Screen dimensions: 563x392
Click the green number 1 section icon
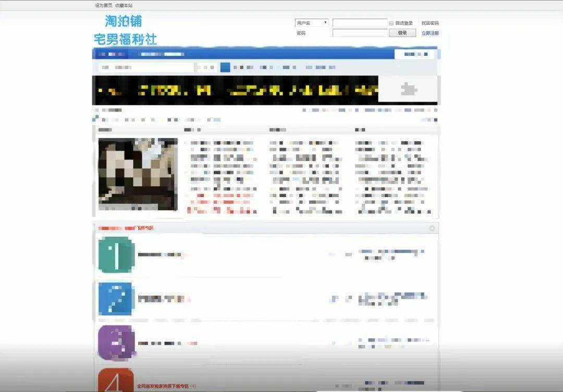(116, 256)
